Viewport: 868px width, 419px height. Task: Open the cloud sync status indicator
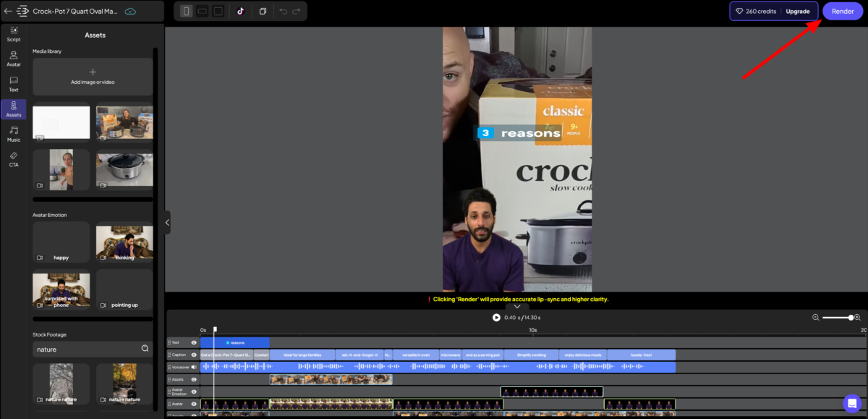(129, 11)
